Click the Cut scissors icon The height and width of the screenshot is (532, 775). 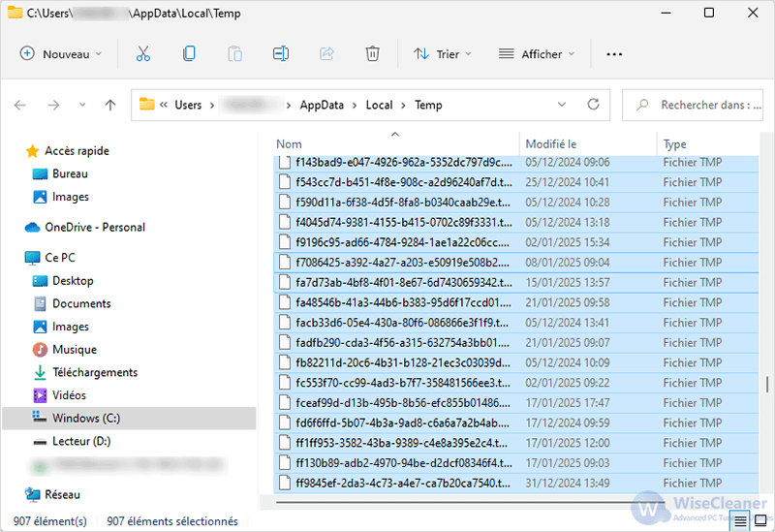(x=142, y=53)
